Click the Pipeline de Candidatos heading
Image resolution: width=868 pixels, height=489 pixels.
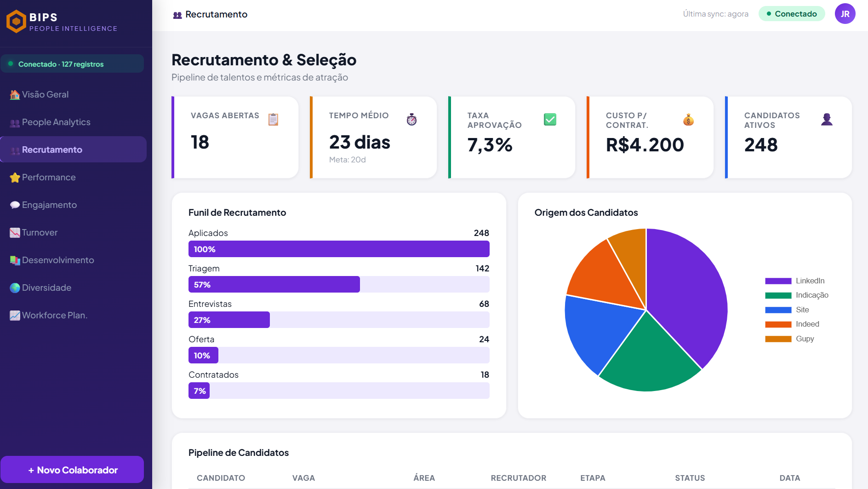point(239,453)
